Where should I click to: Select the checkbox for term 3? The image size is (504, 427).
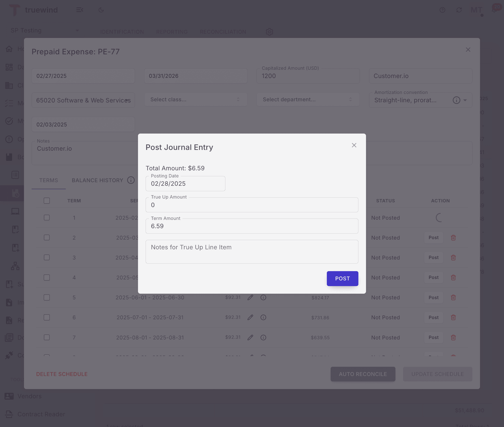point(47,258)
